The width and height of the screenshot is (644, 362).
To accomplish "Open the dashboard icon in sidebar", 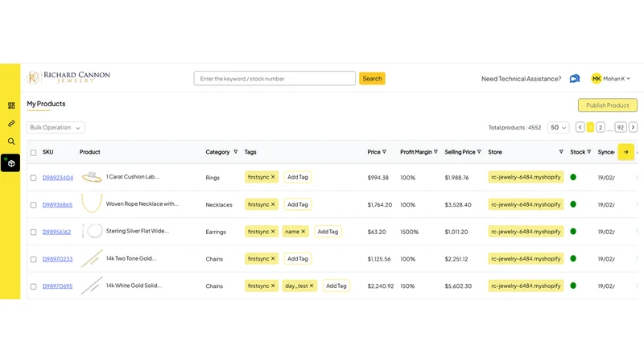I will 11,105.
